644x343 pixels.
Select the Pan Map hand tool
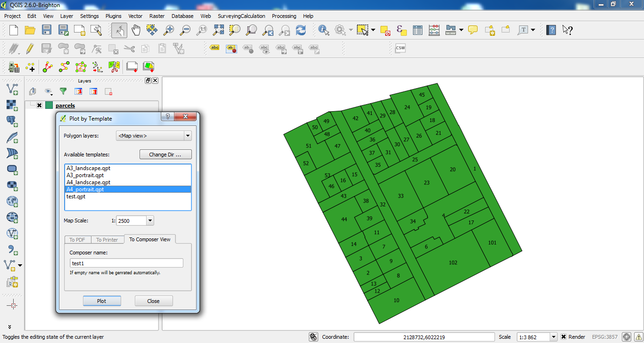(x=136, y=30)
